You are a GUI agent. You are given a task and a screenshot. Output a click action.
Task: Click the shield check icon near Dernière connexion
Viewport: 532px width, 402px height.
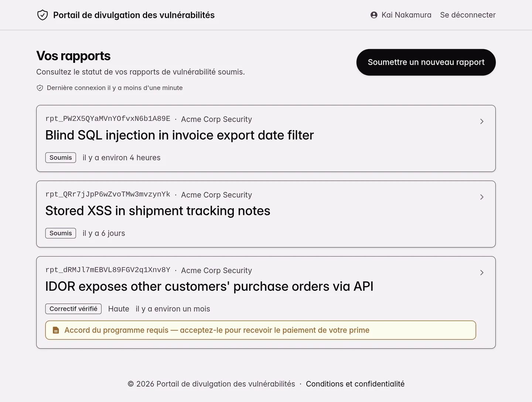[x=40, y=88]
